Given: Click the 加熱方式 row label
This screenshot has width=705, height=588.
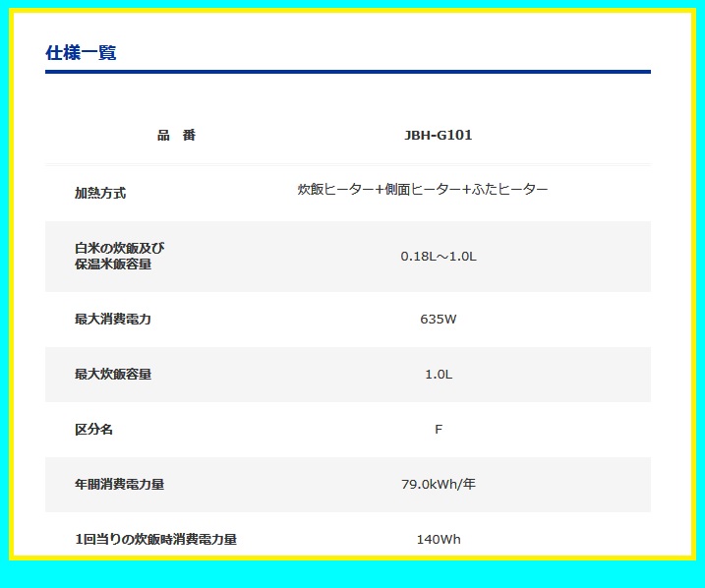Looking at the screenshot, I should (100, 194).
